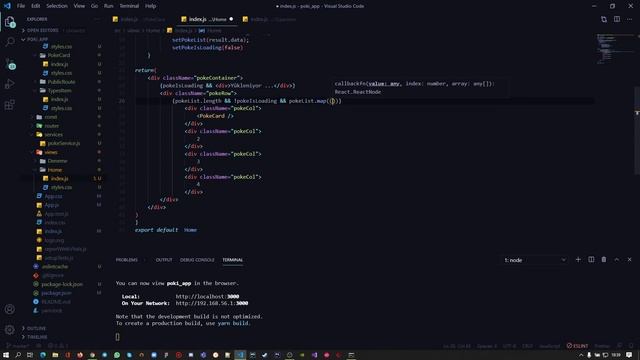Select the Terminal panel tab

point(232,260)
